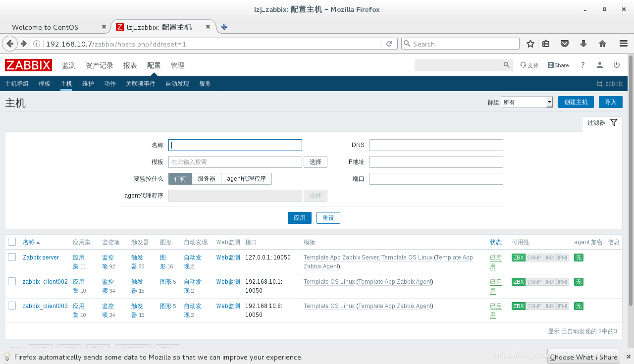Image resolution: width=634 pixels, height=364 pixels.
Task: Click the magnifier in the Zabbix search bar
Action: click(x=506, y=65)
